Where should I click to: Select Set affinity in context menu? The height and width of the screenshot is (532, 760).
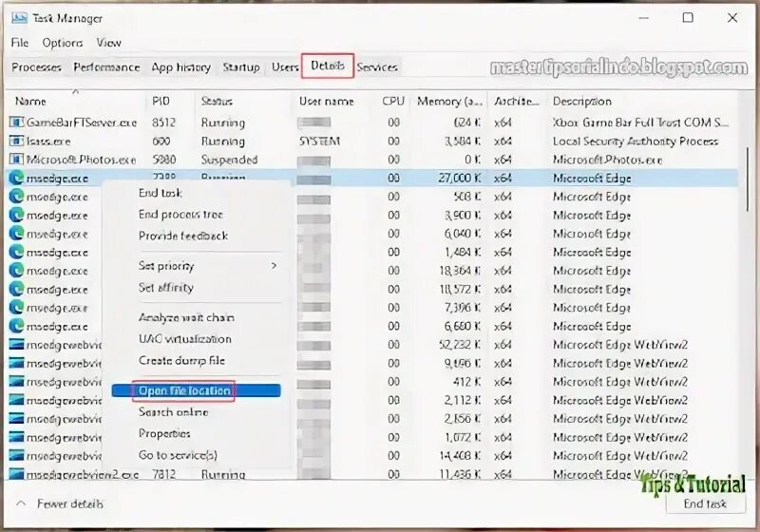165,287
